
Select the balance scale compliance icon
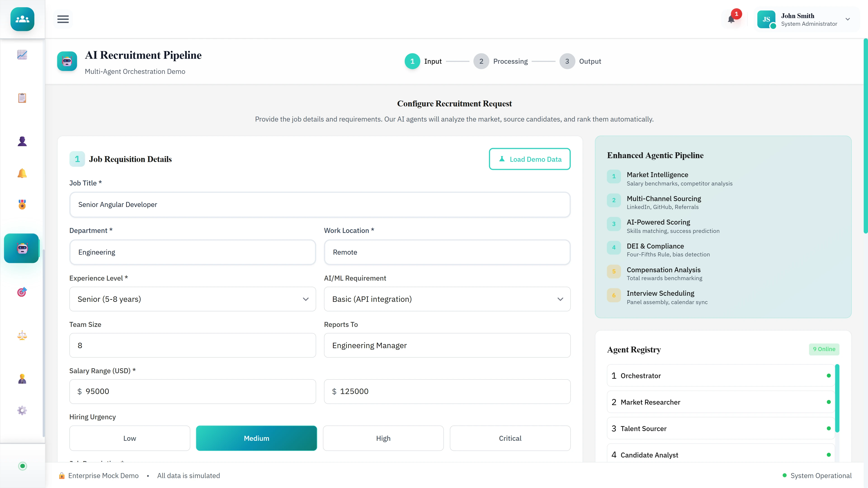22,335
